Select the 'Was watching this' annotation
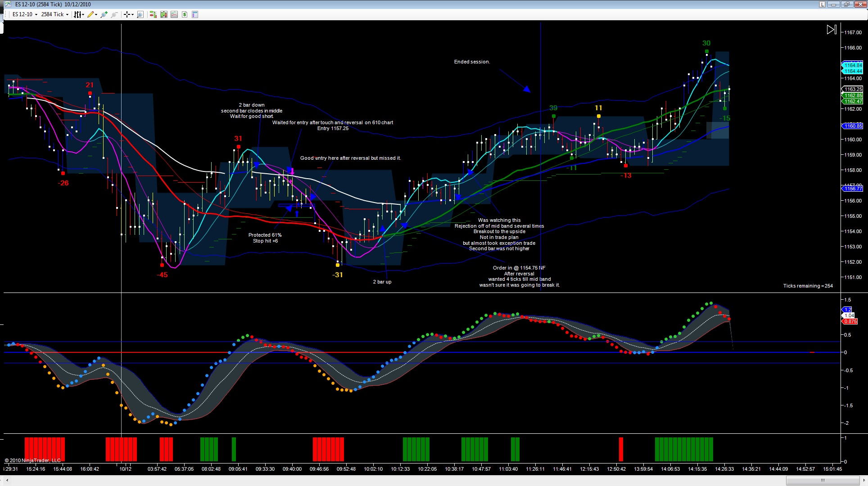 (x=499, y=220)
